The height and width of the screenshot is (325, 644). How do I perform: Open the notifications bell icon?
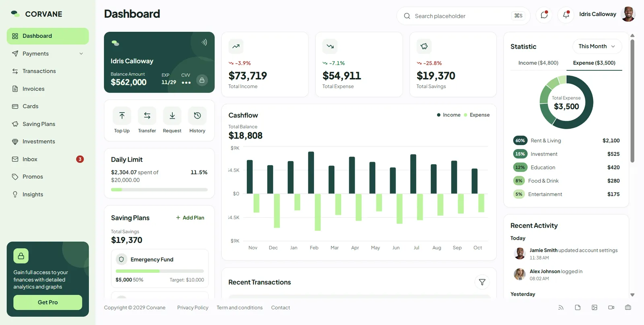point(566,15)
